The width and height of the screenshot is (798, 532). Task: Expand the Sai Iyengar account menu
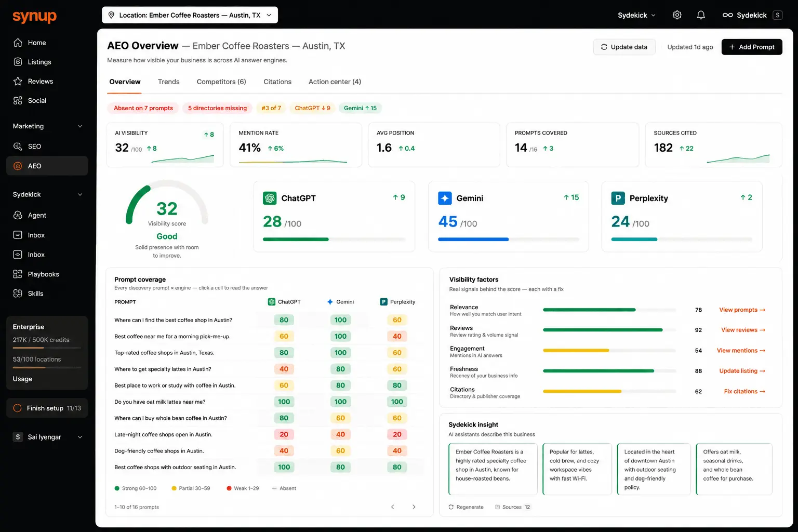47,437
